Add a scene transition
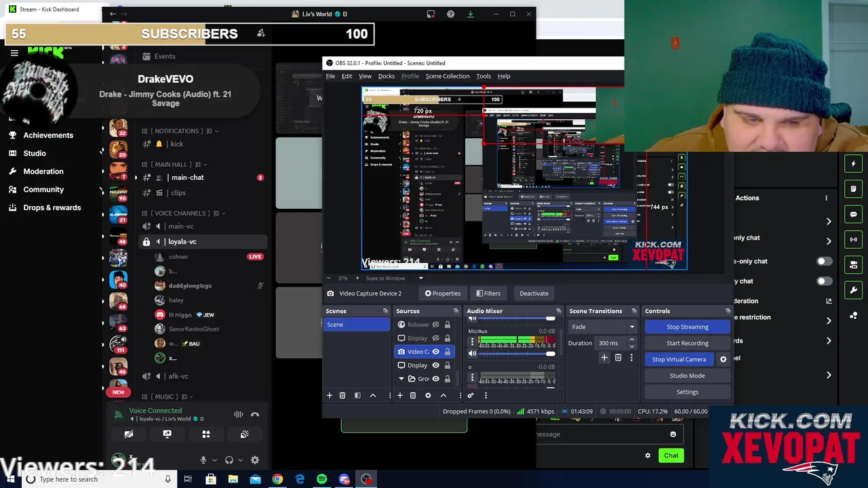Viewport: 868px width, 488px height. coord(604,358)
